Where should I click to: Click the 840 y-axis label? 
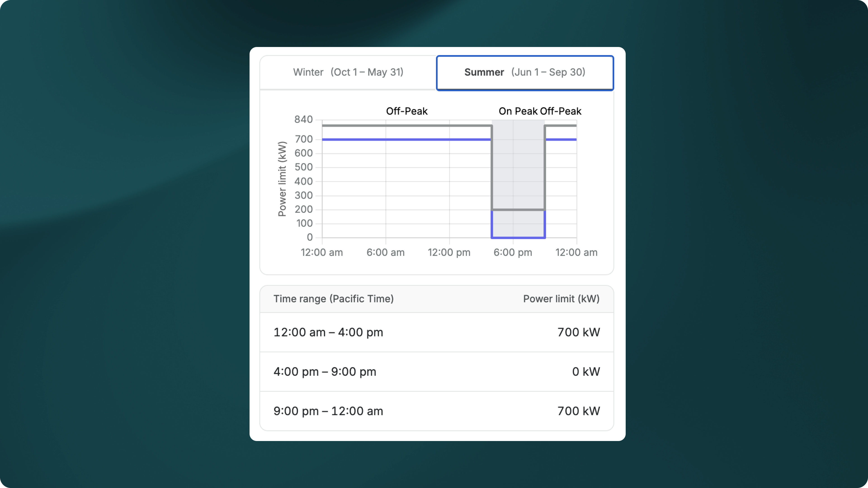303,120
